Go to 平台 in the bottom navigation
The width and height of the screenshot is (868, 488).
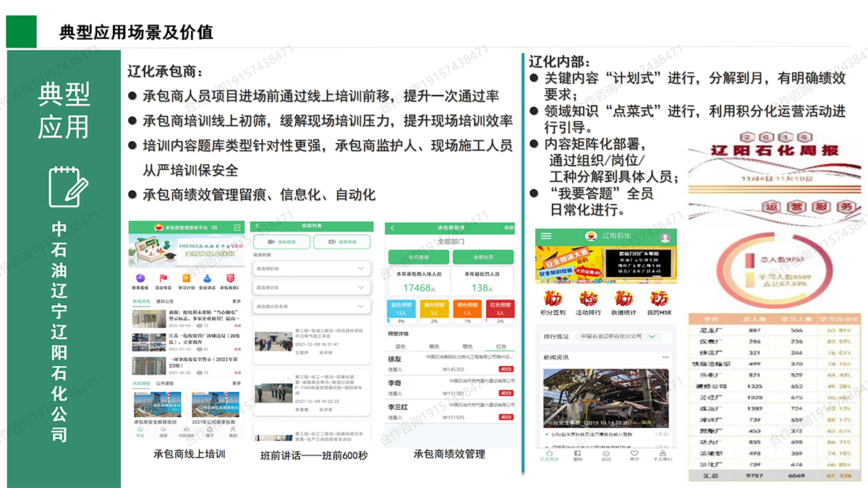[140, 432]
